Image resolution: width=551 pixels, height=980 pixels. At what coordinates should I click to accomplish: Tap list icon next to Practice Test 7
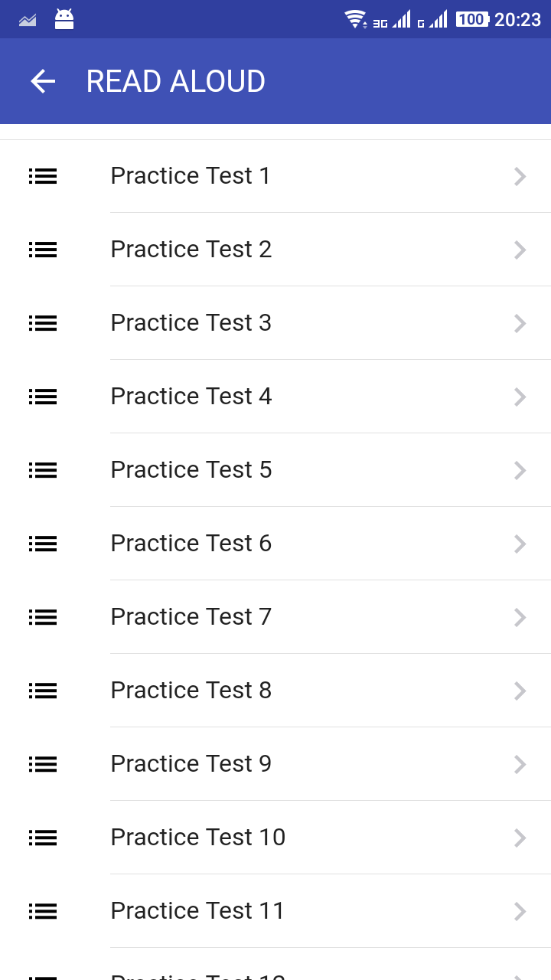(x=43, y=617)
